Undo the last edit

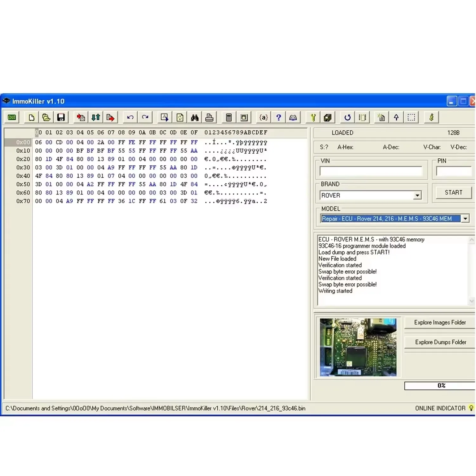[x=130, y=117]
